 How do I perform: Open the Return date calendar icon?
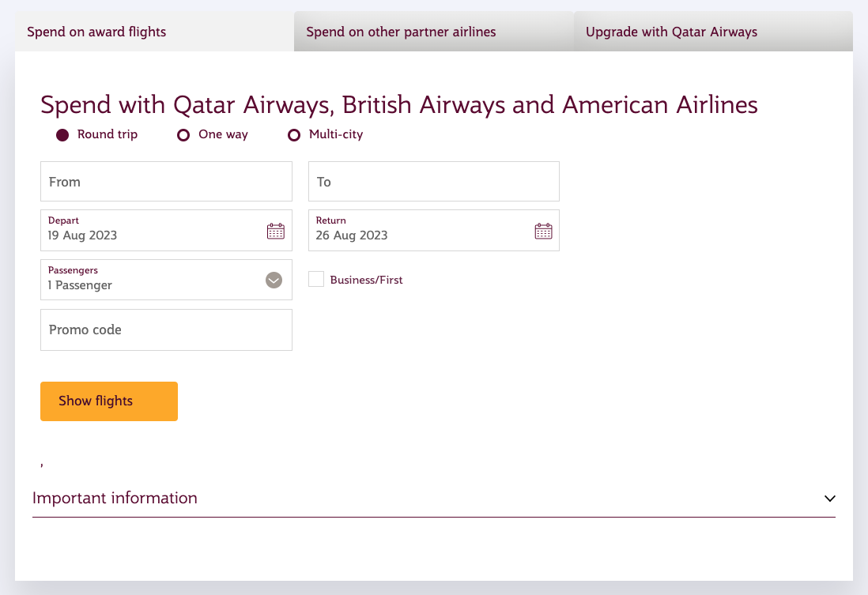click(544, 231)
